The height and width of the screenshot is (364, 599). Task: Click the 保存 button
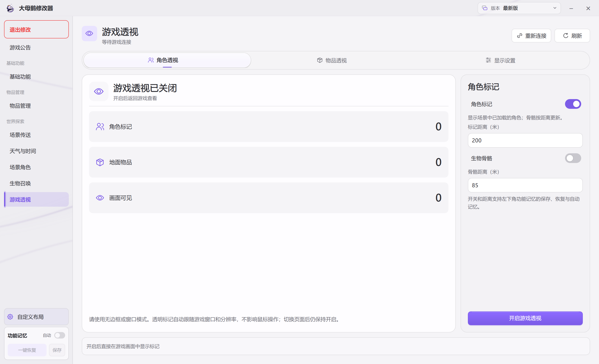coord(57,350)
